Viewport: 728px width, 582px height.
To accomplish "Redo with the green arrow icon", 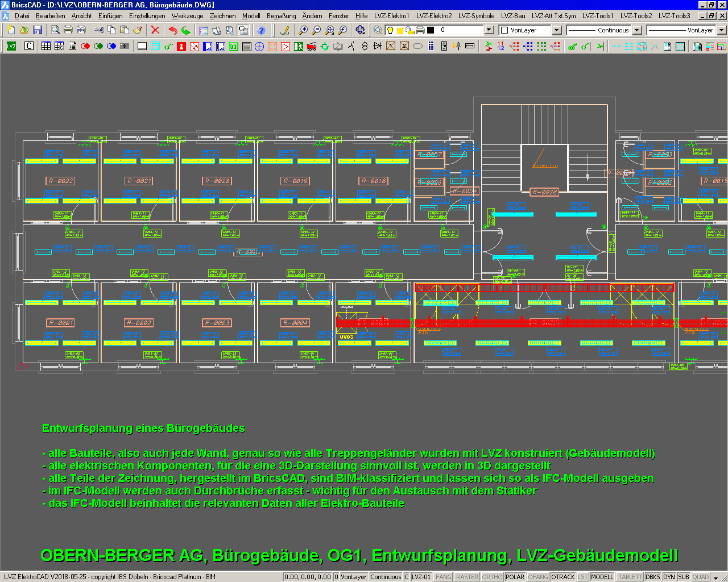I will (186, 30).
